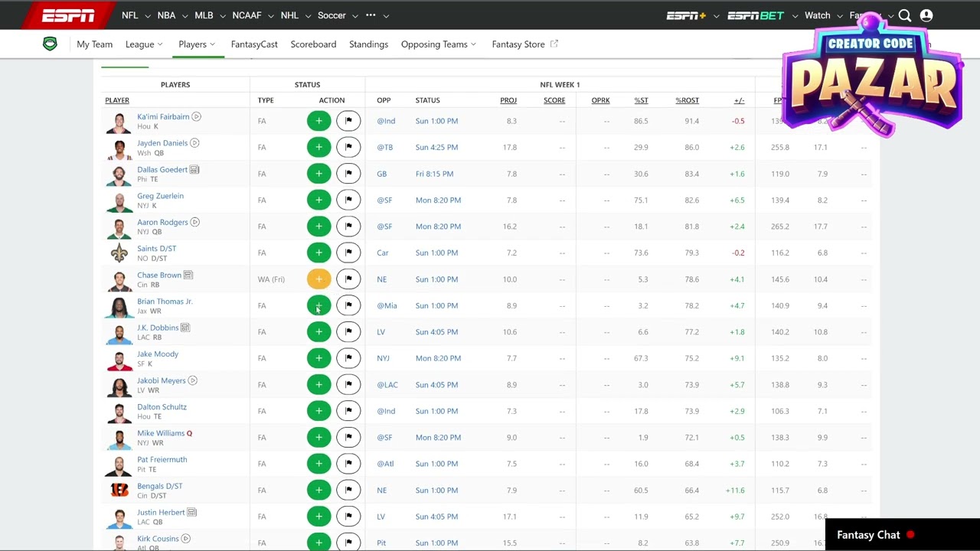The image size is (980, 551).
Task: Click the ESPN logo
Action: (68, 15)
